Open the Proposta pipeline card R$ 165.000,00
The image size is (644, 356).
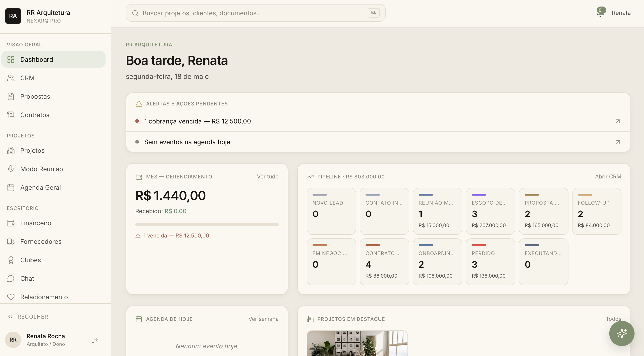pos(543,211)
